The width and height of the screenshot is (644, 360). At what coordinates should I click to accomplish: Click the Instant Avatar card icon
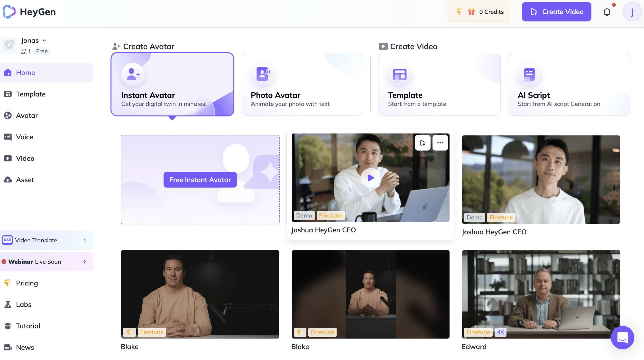coord(133,74)
